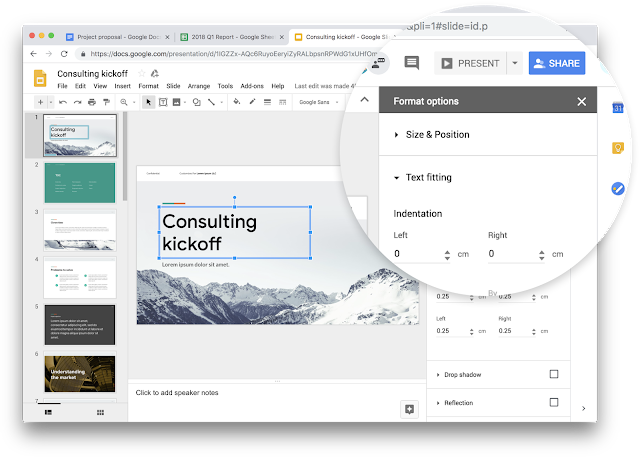
Task: Click the browser back arrow
Action: pyautogui.click(x=33, y=53)
